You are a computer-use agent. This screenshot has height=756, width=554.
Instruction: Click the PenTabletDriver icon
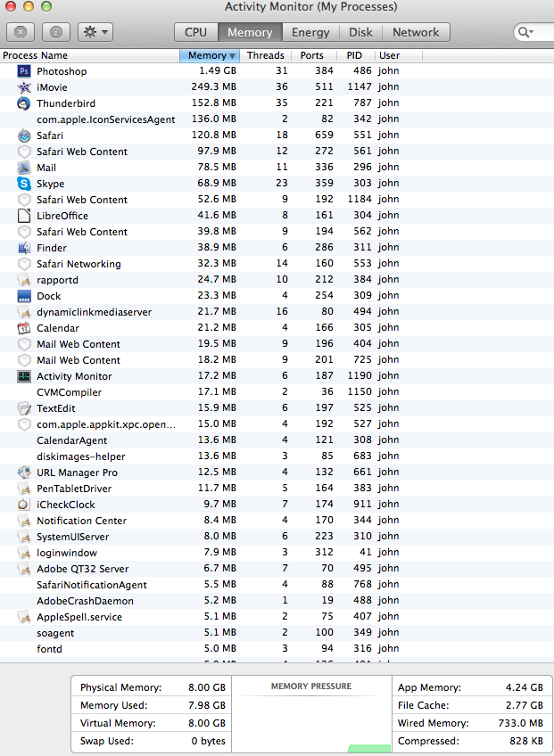pos(24,489)
